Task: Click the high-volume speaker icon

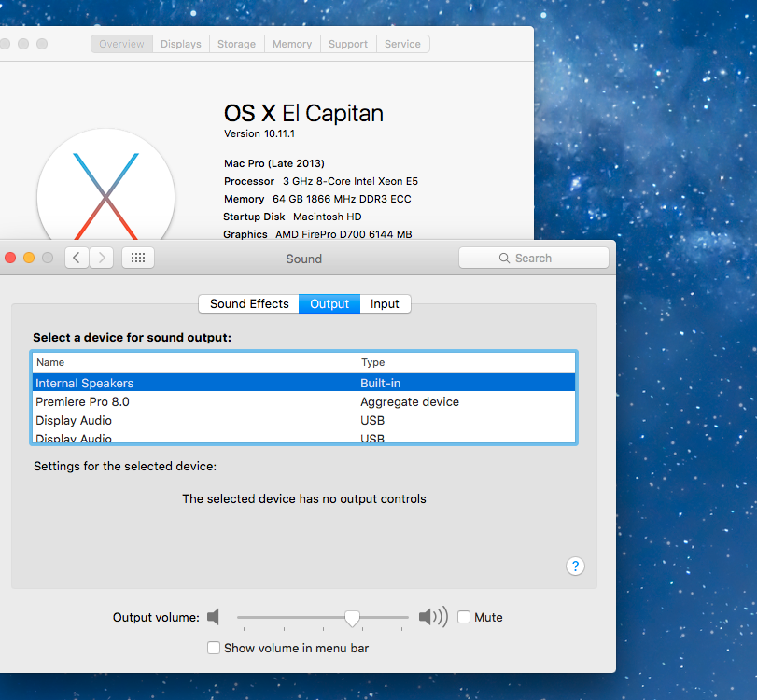Action: click(x=433, y=617)
